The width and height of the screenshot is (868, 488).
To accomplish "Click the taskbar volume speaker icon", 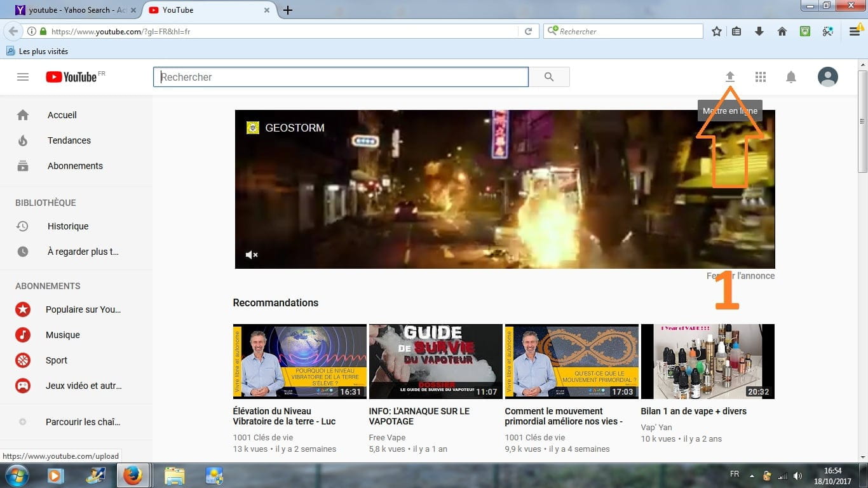I will click(x=798, y=476).
